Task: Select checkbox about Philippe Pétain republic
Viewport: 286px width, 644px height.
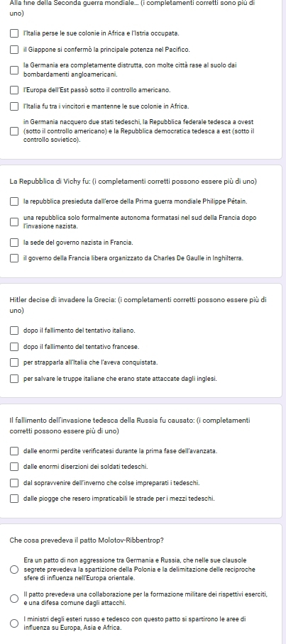Action: (x=14, y=201)
